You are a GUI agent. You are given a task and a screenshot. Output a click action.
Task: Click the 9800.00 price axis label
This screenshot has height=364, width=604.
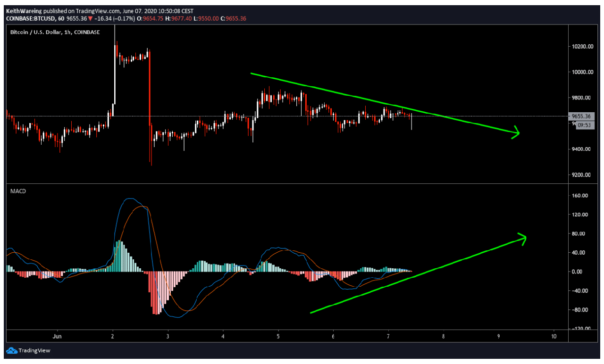pos(580,98)
